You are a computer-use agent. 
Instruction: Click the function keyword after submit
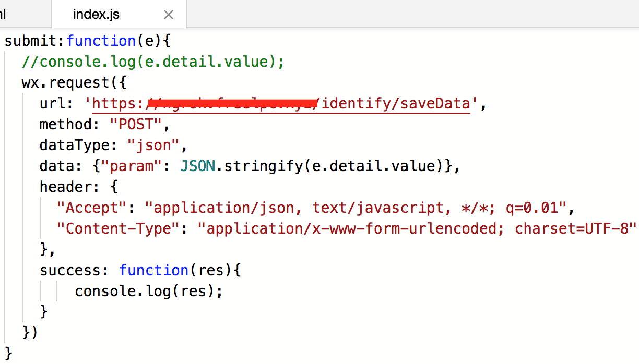[101, 41]
